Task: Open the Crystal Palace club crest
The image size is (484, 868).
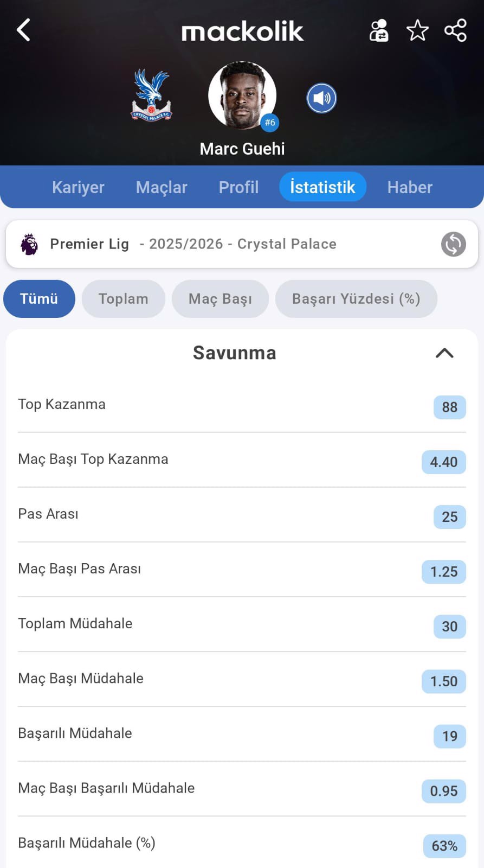Action: click(152, 95)
